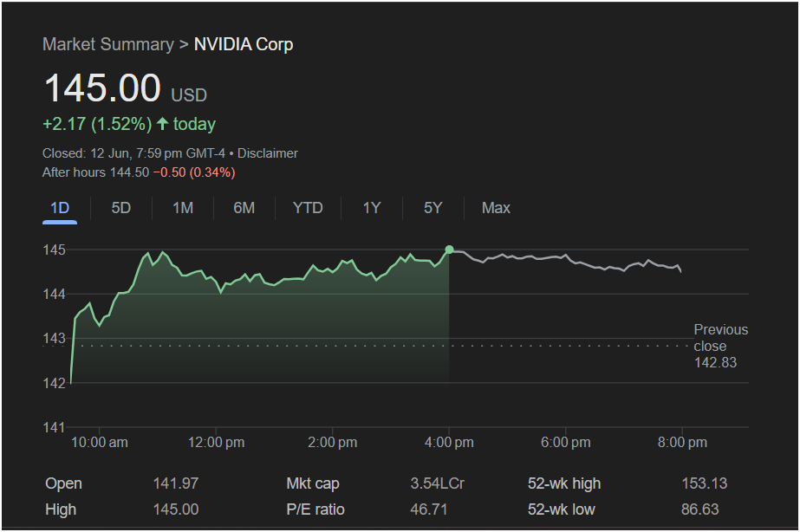The width and height of the screenshot is (800, 532).
Task: Click the green closing-price dot on chart
Action: (449, 250)
